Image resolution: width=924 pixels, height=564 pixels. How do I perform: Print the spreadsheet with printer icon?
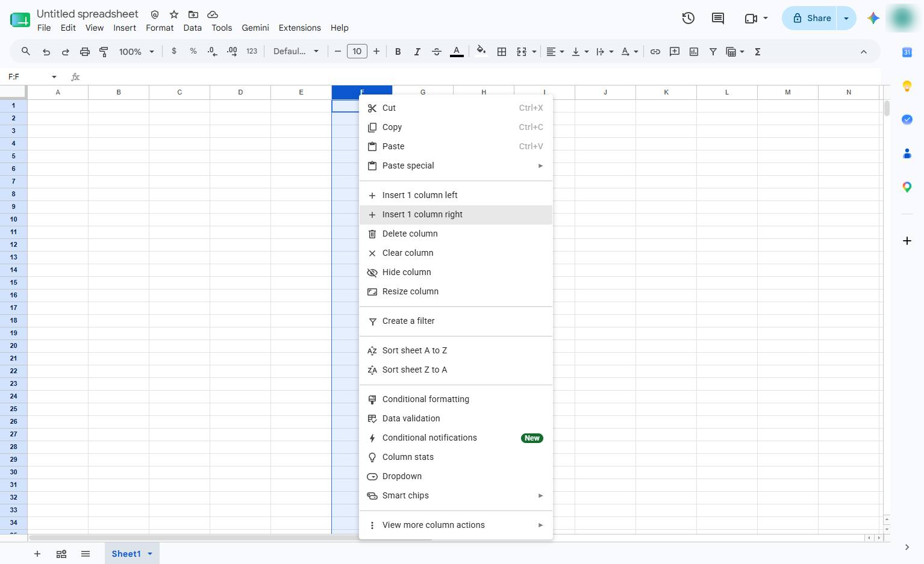[x=85, y=52]
